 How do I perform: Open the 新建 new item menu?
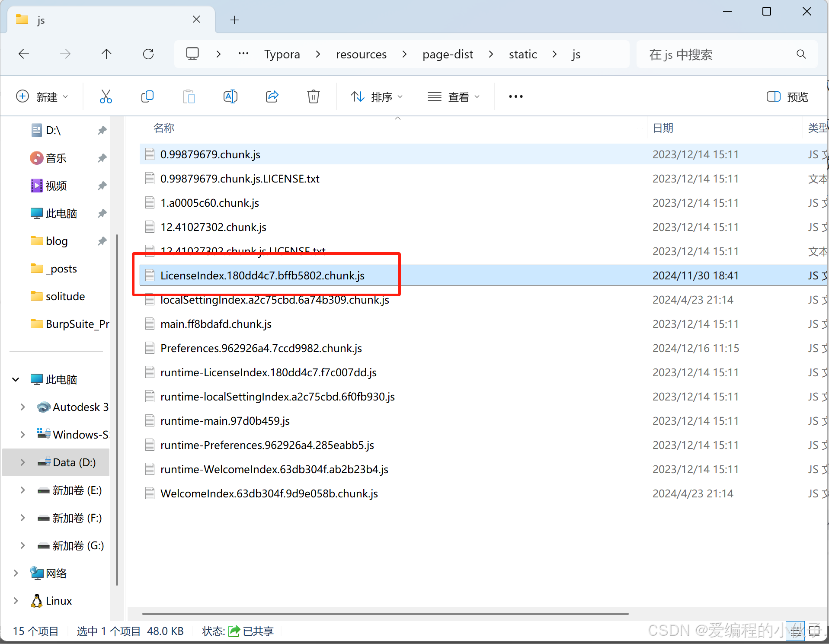42,97
